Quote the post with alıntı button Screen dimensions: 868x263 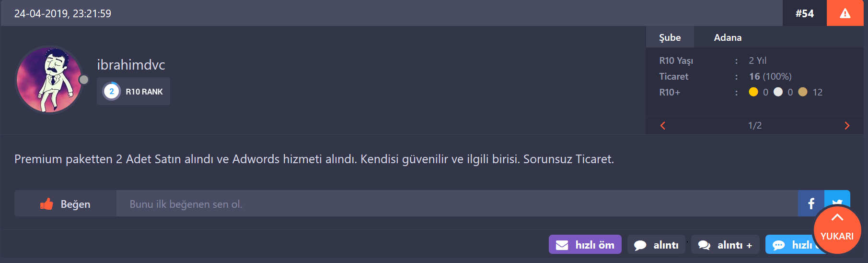coord(656,244)
